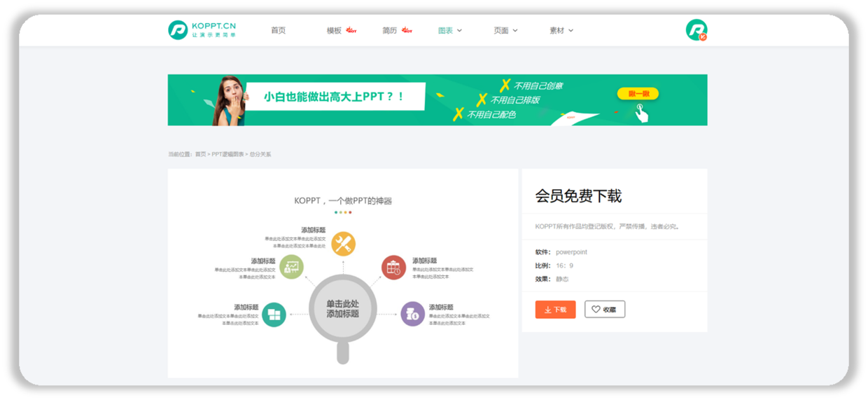The image size is (868, 400).
Task: Click the purple coins icon in the preview
Action: [x=412, y=314]
